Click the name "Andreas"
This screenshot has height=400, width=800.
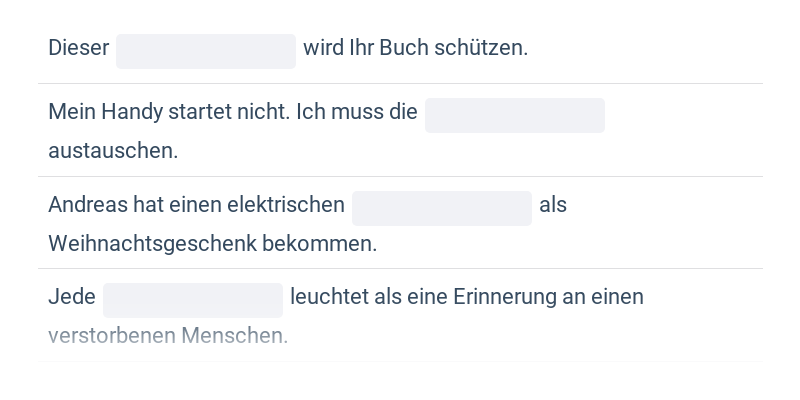(x=89, y=205)
